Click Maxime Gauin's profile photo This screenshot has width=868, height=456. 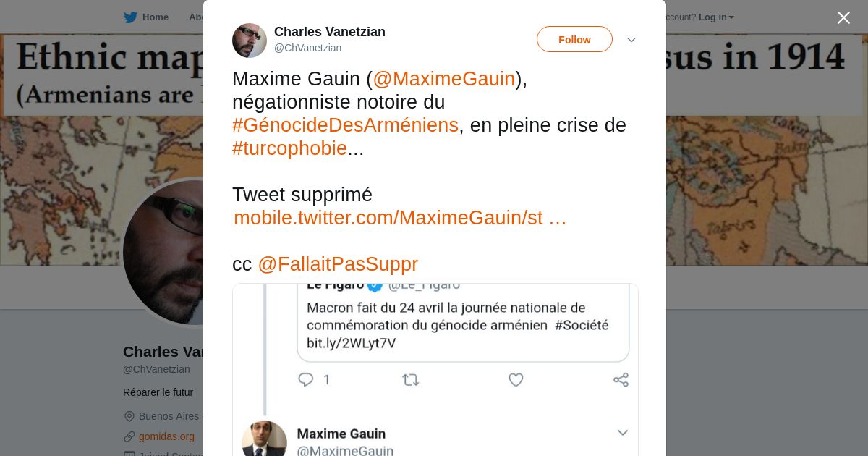264,439
